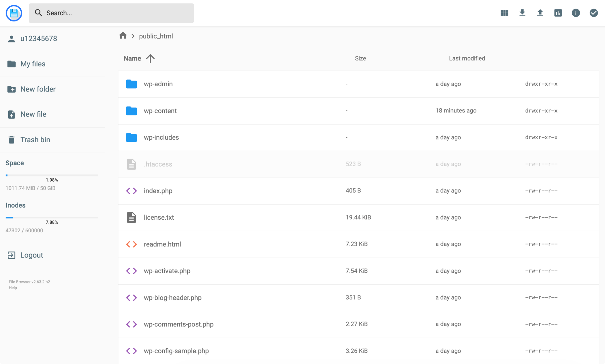
Task: Select the wp-config-sample.php file name
Action: [176, 351]
